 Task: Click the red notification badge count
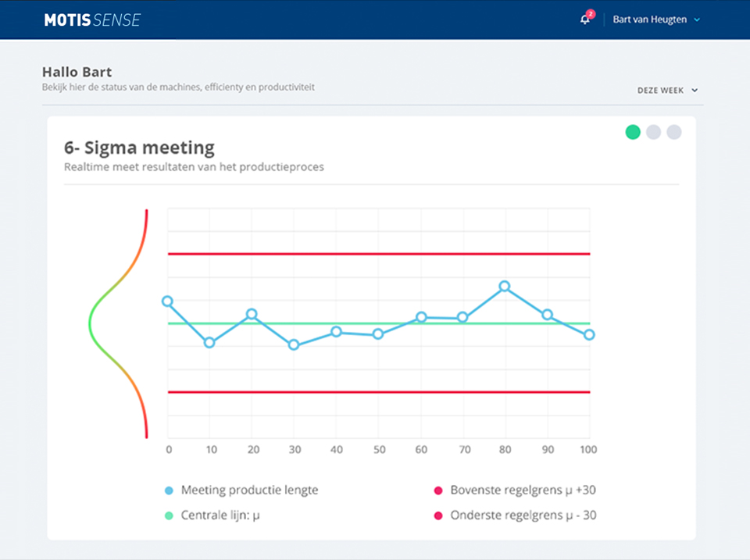[591, 14]
